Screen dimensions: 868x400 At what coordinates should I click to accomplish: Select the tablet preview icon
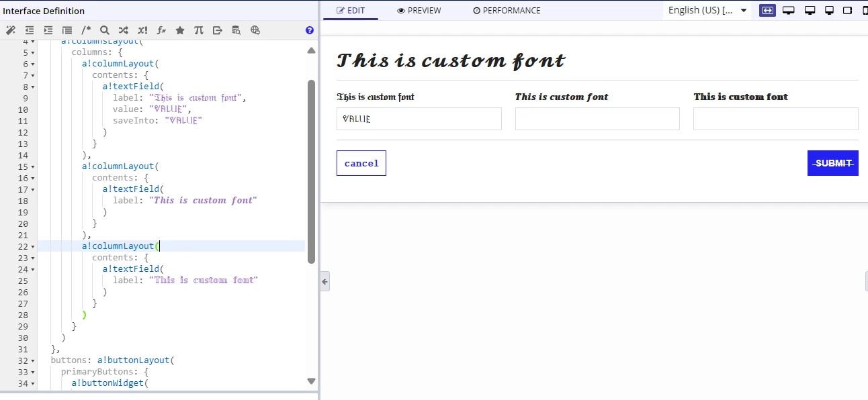tap(848, 10)
